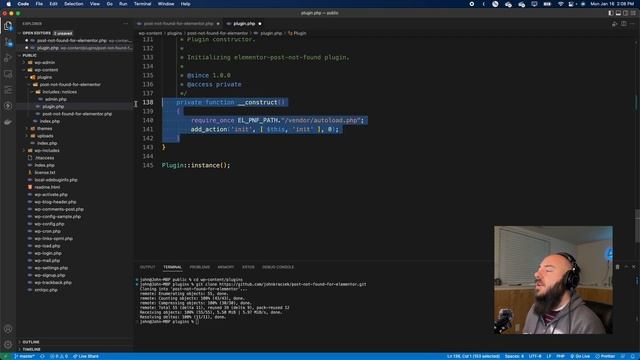Toggle bottom panel layout icon
Viewport: 640px width, 360px height.
(618, 13)
